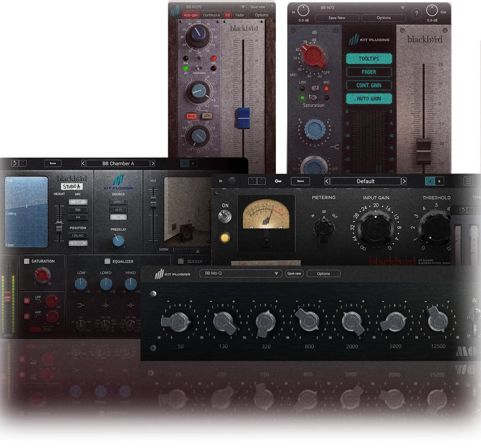Switch to the A state in compressor
This screenshot has height=448, width=481.
430,181
